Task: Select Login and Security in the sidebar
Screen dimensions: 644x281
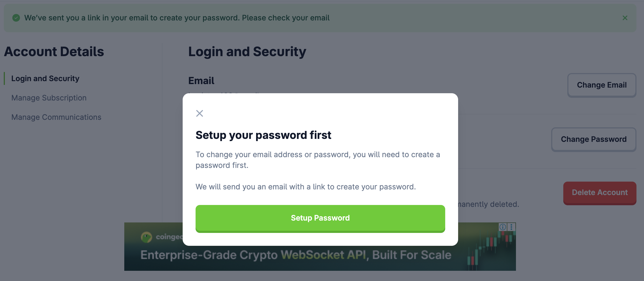Action: pyautogui.click(x=45, y=78)
